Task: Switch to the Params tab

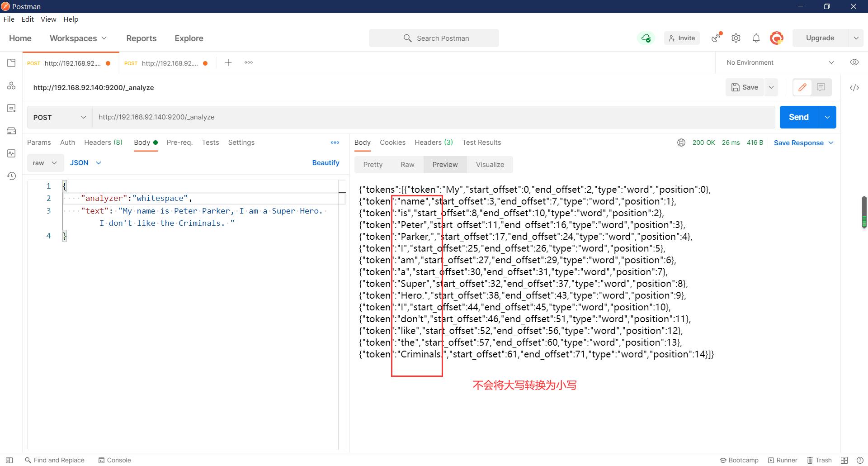Action: coord(39,143)
